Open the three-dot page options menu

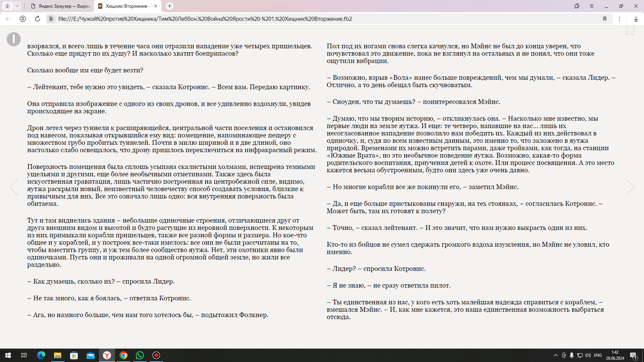tap(620, 19)
